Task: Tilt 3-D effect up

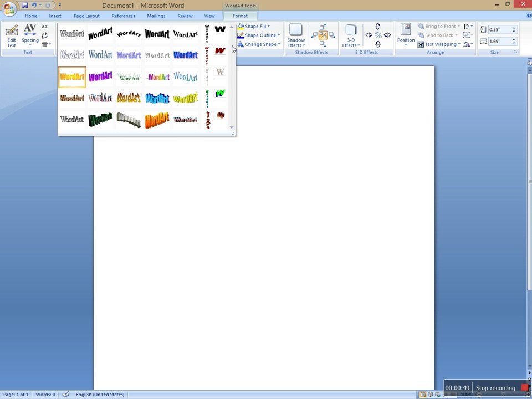Action: [378, 26]
